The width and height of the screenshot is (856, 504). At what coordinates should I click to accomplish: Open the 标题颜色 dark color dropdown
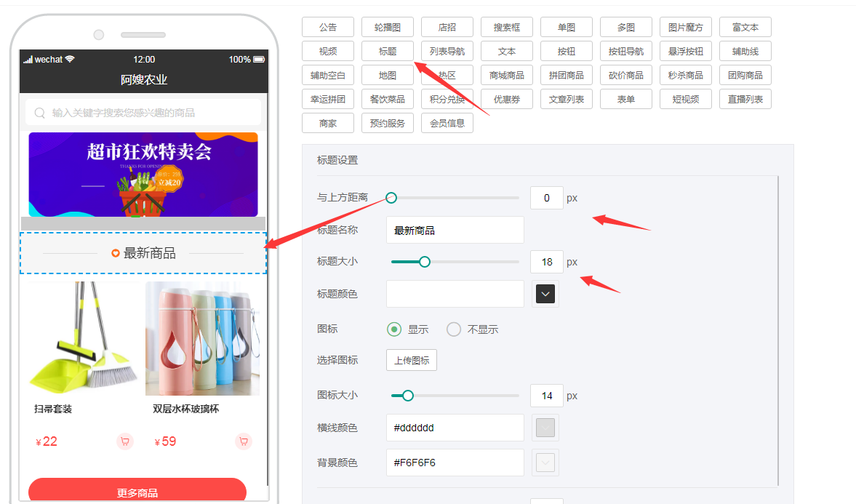click(x=545, y=294)
